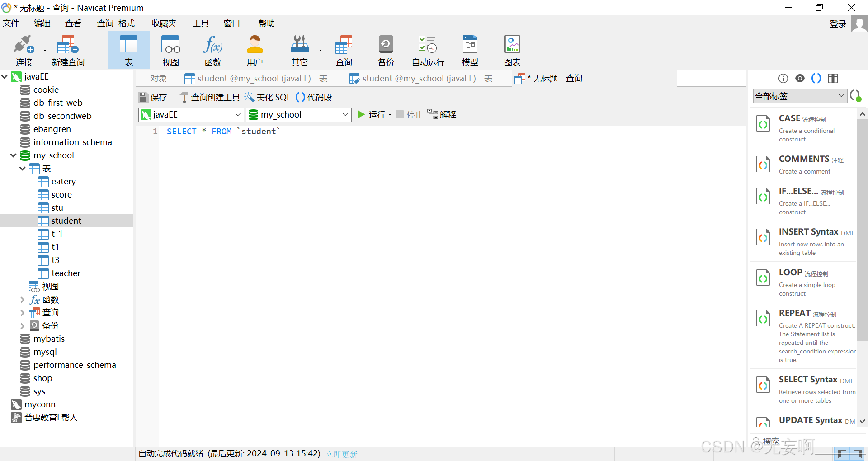
Task: Click the code snippet parentheses icon in right panel
Action: click(816, 78)
